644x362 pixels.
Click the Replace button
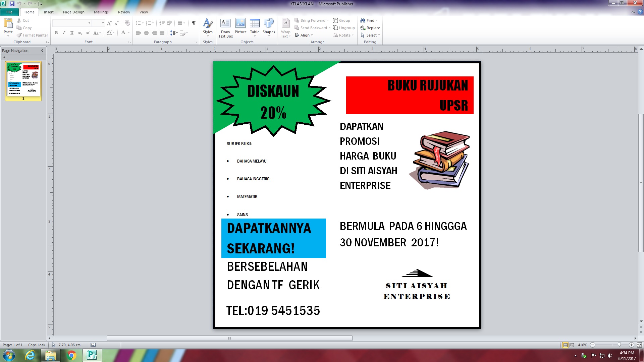pos(370,28)
